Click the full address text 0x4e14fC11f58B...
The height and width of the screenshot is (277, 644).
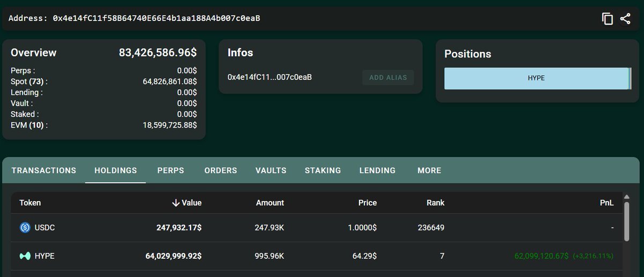[x=156, y=18]
